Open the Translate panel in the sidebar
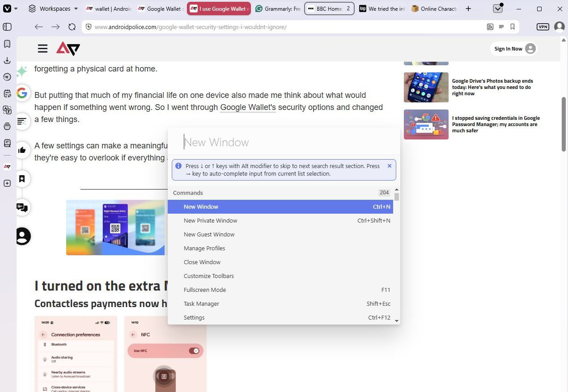Screen dimensions: 568x392 [x=7, y=110]
